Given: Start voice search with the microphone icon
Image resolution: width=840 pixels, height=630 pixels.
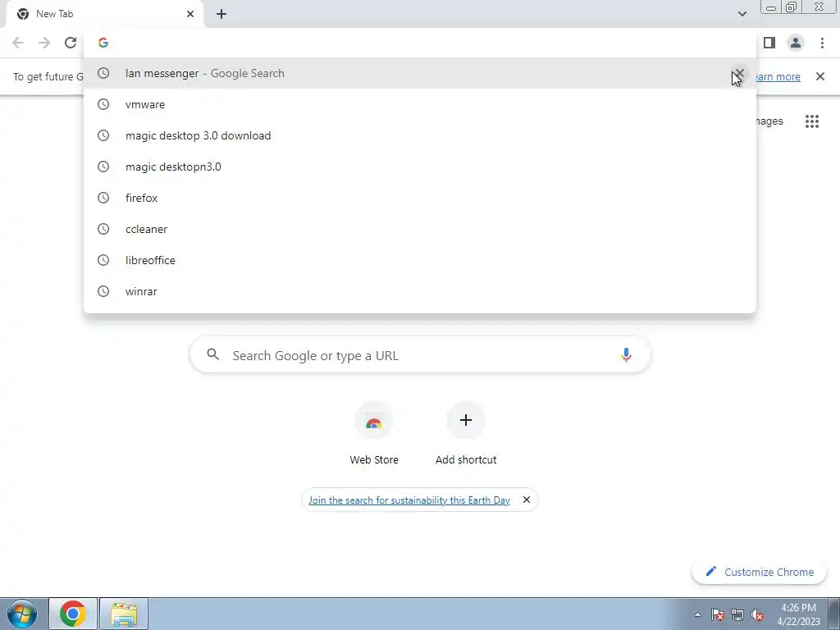Looking at the screenshot, I should pos(626,354).
